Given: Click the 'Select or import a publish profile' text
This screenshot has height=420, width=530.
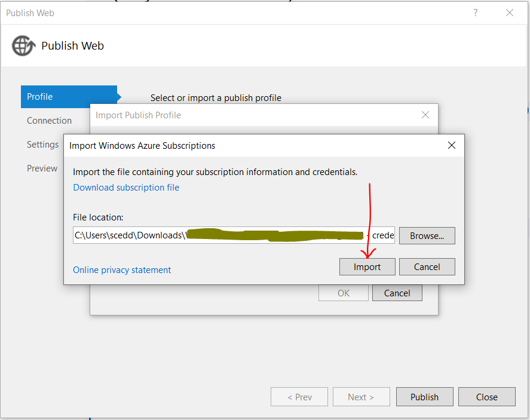Looking at the screenshot, I should point(216,97).
